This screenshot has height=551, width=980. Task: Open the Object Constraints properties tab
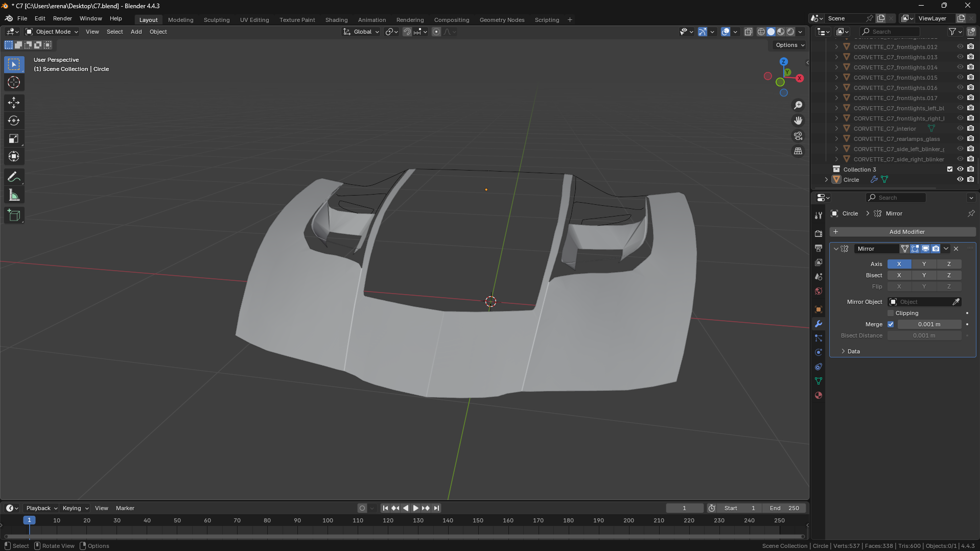coord(819,367)
